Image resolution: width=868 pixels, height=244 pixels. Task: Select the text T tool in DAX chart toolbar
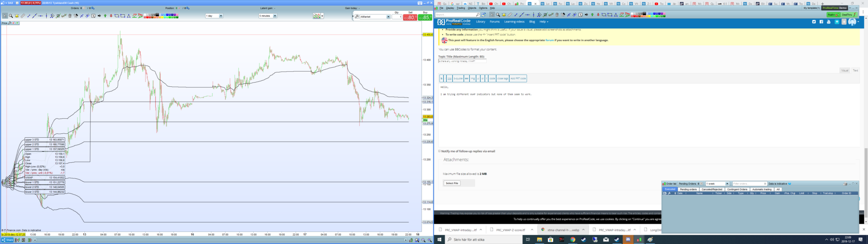coord(93,16)
